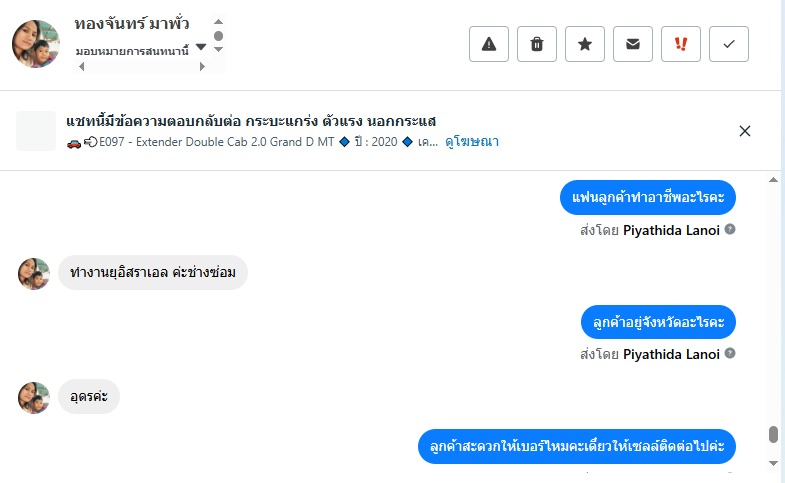Open customer name ทองจันทร์ มาพัว profile
Viewport: 785px width, 483px height.
[x=132, y=23]
